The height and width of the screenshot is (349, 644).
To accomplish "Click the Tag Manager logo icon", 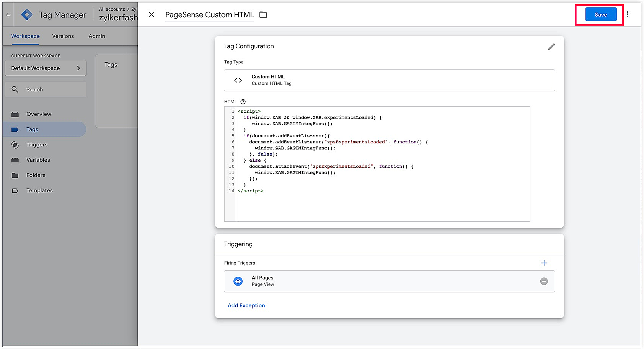I will [27, 15].
